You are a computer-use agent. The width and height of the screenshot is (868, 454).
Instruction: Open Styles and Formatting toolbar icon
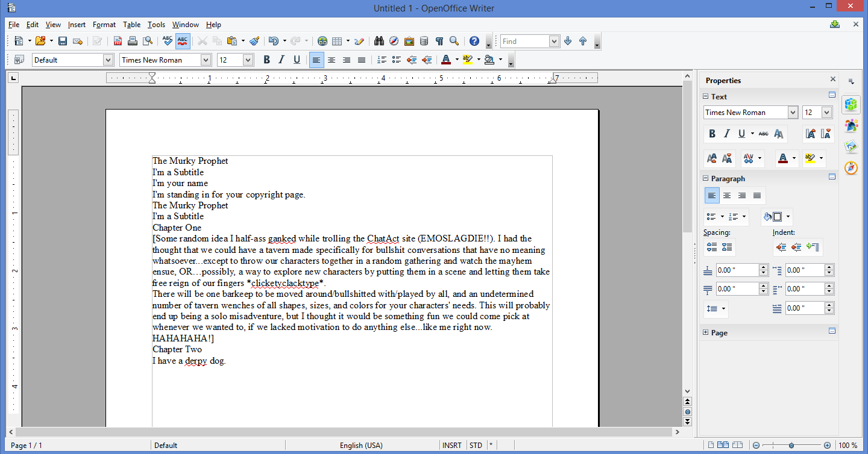pos(19,60)
